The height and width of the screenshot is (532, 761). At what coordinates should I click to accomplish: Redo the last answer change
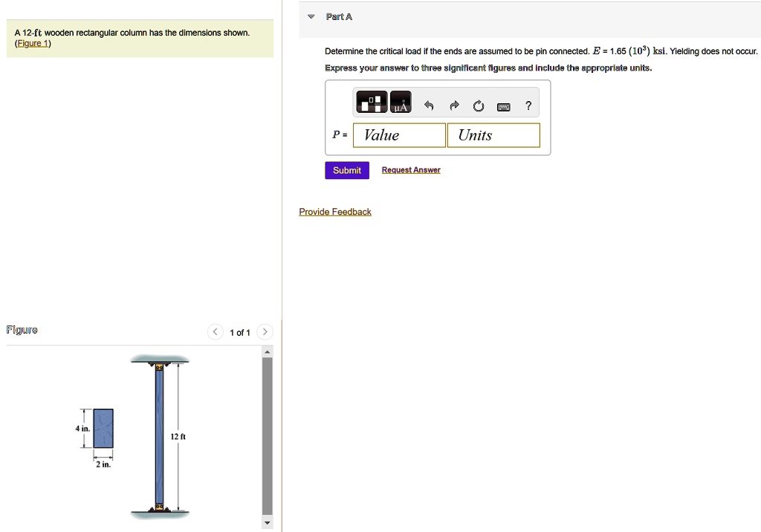tap(453, 105)
